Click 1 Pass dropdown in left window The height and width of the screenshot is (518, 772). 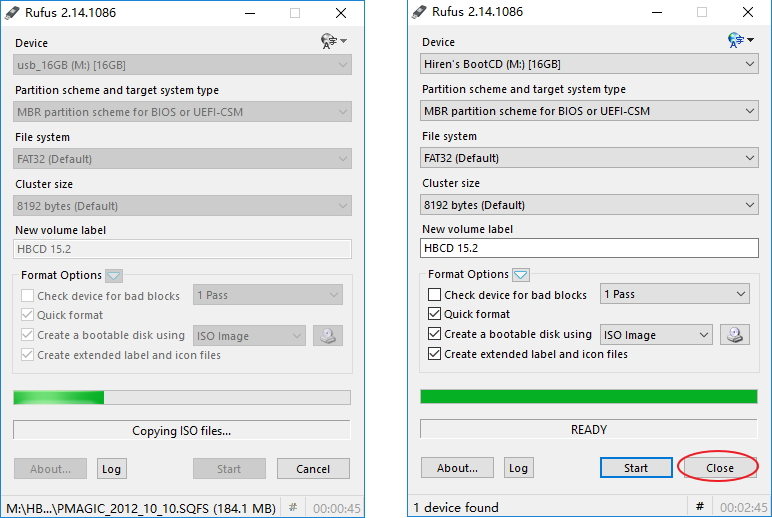tap(268, 295)
